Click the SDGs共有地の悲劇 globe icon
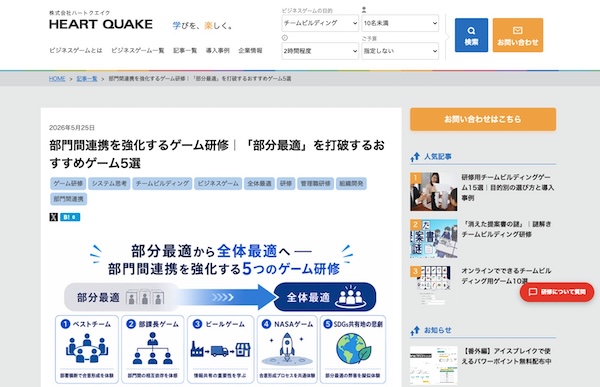Screen dimensions: 600x387 coord(354,348)
